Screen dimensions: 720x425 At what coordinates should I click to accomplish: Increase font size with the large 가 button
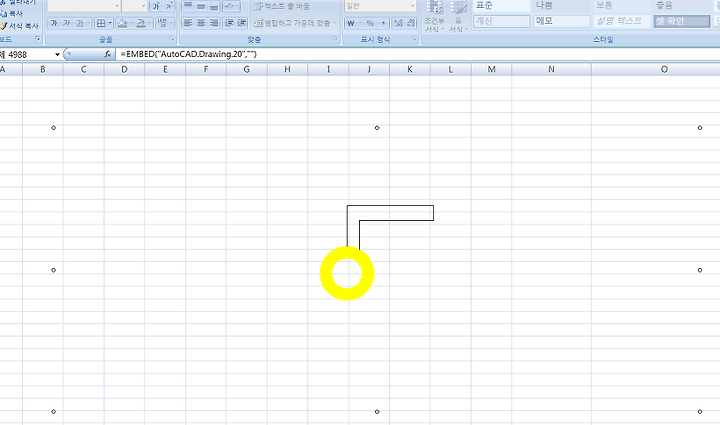pos(156,6)
